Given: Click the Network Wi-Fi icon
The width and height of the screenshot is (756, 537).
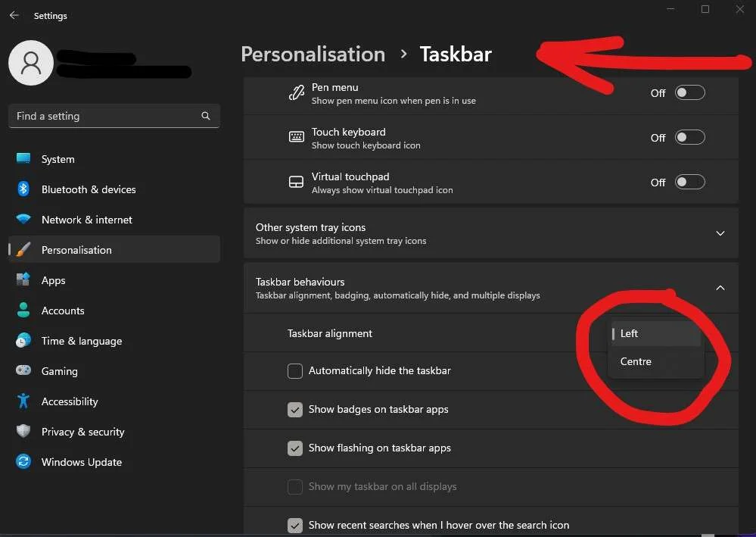Looking at the screenshot, I should (x=23, y=219).
